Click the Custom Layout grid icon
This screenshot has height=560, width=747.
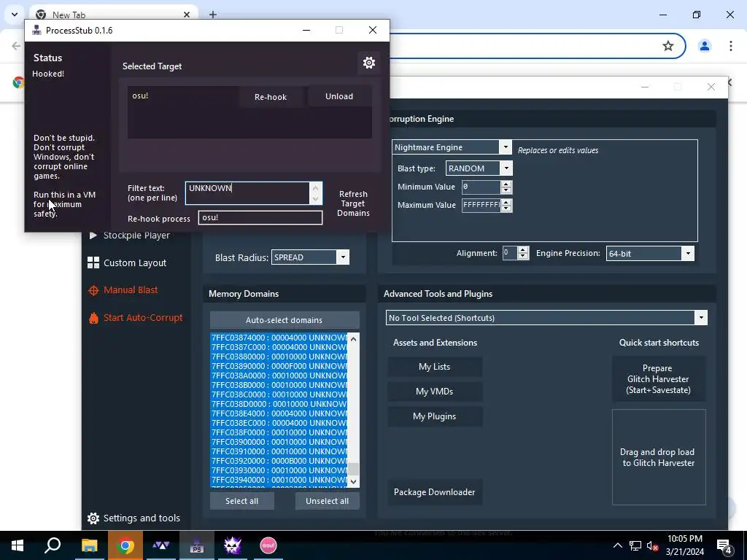coord(93,262)
